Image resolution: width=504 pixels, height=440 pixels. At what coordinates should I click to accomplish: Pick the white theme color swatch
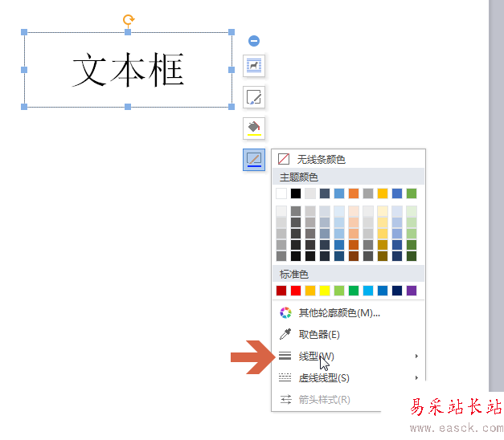click(281, 194)
